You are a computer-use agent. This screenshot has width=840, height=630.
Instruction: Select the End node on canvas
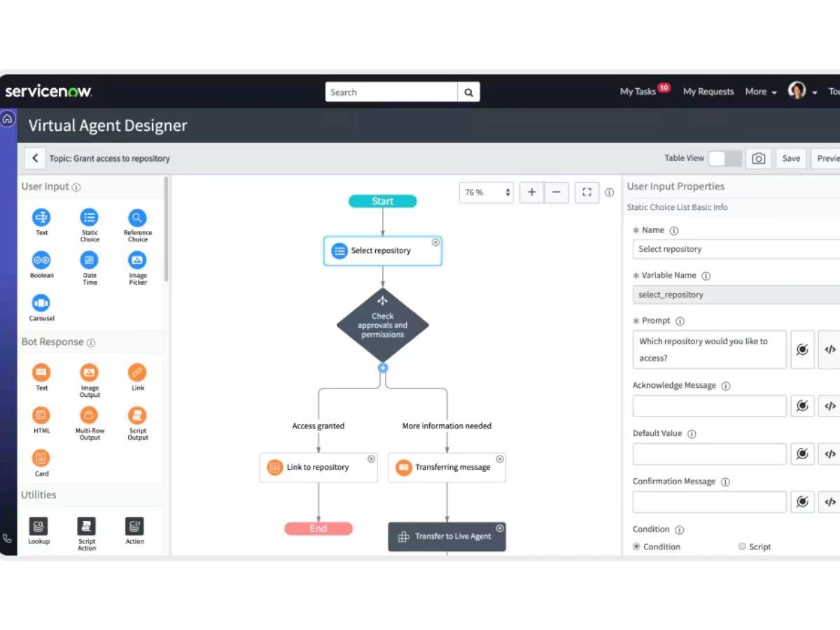pyautogui.click(x=318, y=528)
